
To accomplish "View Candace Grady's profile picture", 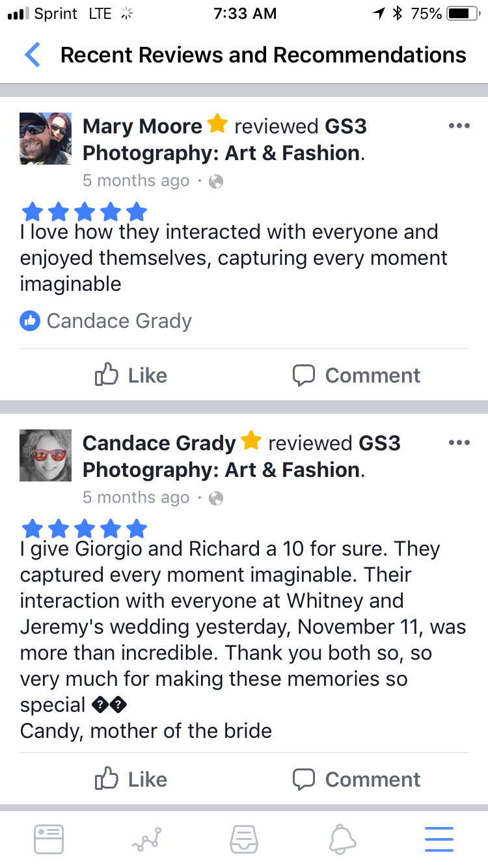I will pos(46,455).
